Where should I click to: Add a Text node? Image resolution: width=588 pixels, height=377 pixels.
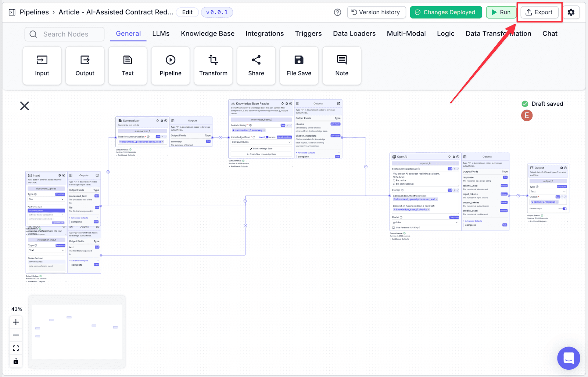click(x=128, y=66)
